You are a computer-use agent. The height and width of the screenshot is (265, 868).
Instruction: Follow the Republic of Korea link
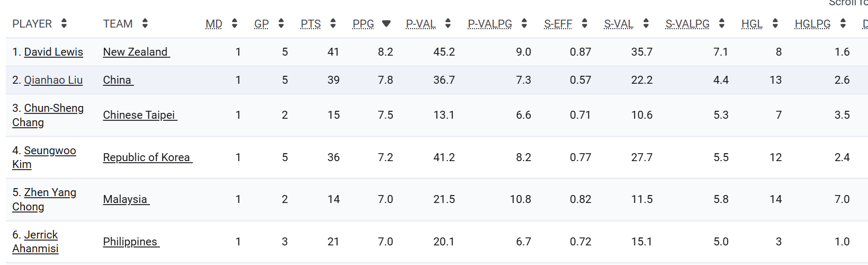(x=147, y=157)
